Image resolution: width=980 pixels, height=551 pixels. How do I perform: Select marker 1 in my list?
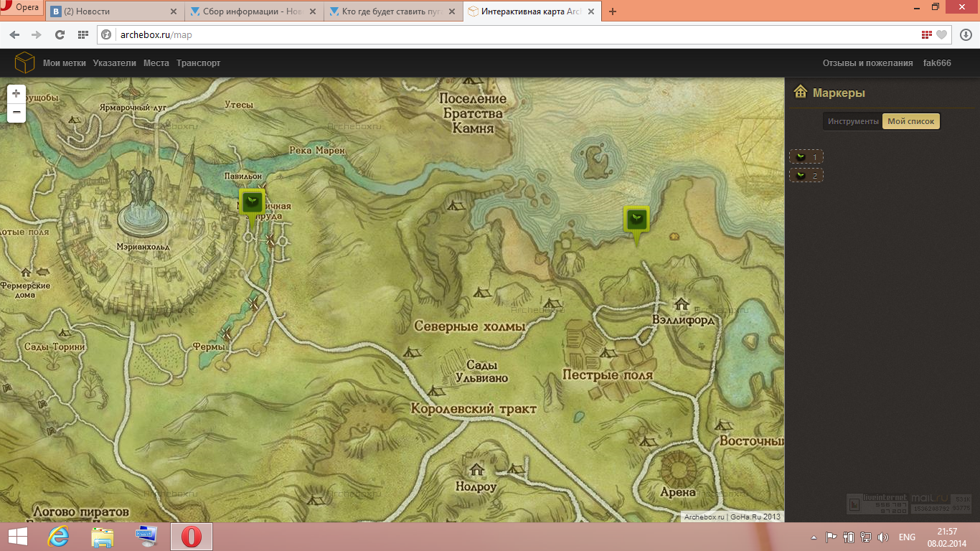(806, 156)
